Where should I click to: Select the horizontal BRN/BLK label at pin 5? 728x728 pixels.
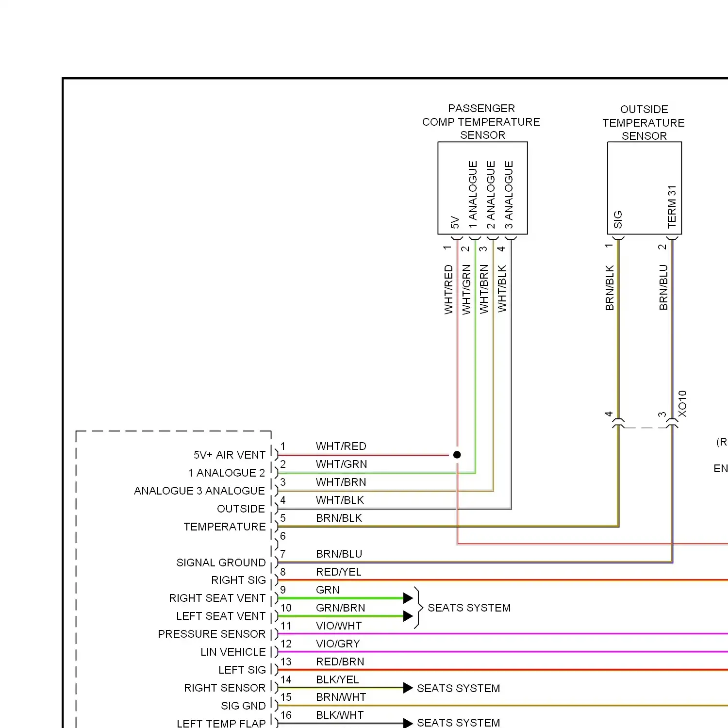(x=339, y=518)
